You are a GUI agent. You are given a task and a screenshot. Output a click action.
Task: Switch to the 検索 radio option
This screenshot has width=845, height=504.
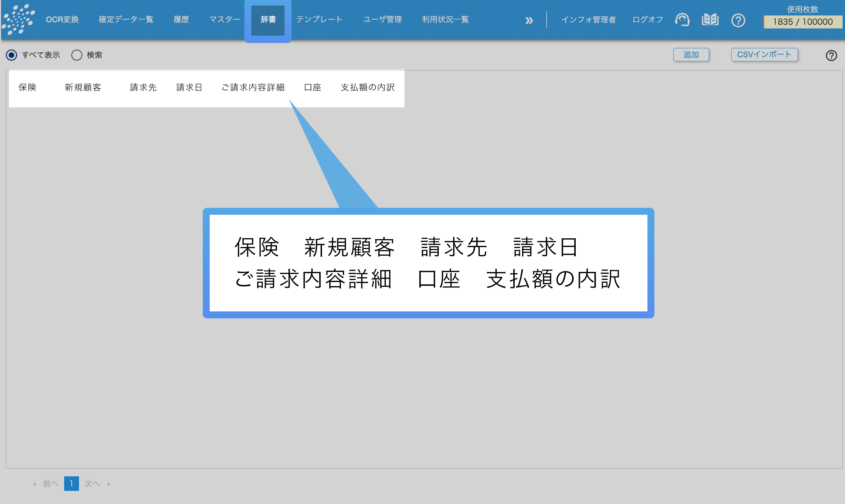pyautogui.click(x=77, y=55)
